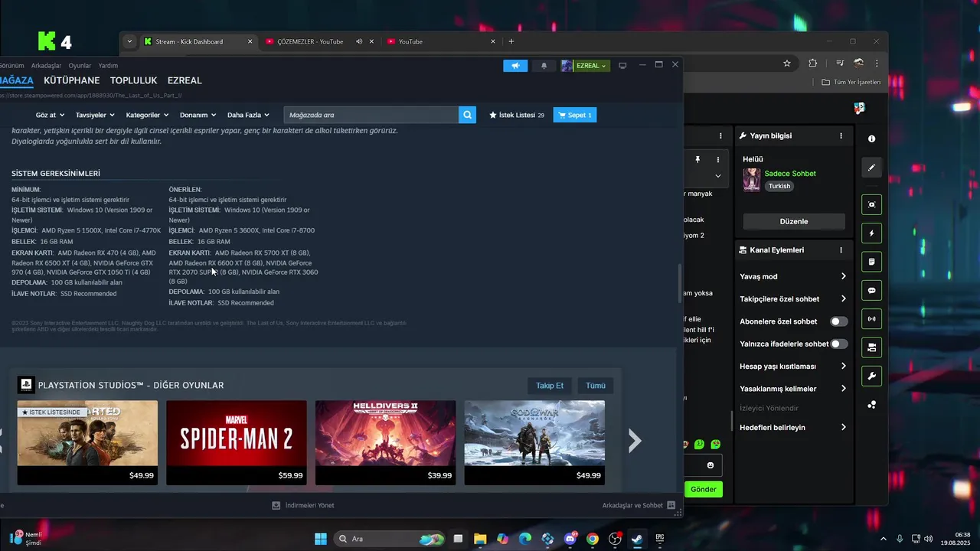Expand Yasaklanmış kelimeler settings

[793, 389]
